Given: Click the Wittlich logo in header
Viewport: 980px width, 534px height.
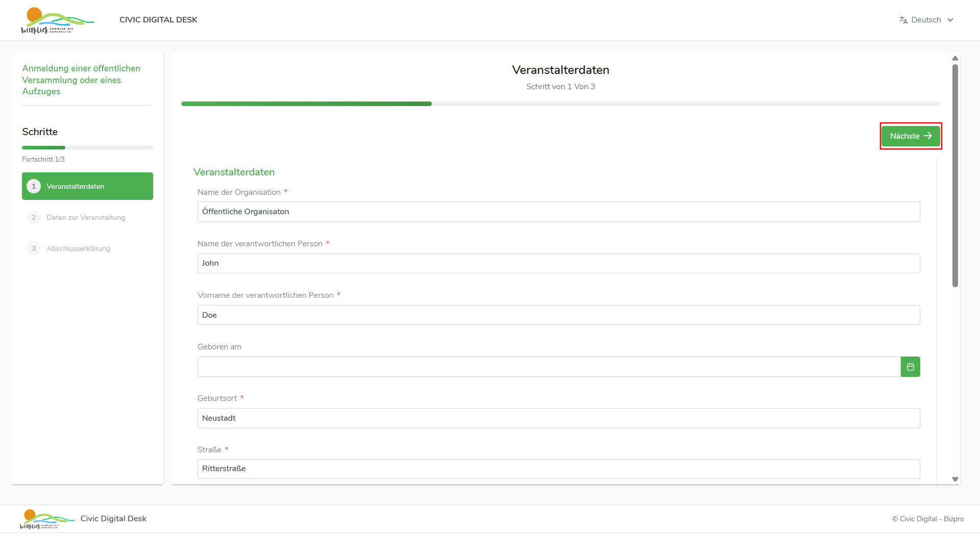Looking at the screenshot, I should 56,20.
